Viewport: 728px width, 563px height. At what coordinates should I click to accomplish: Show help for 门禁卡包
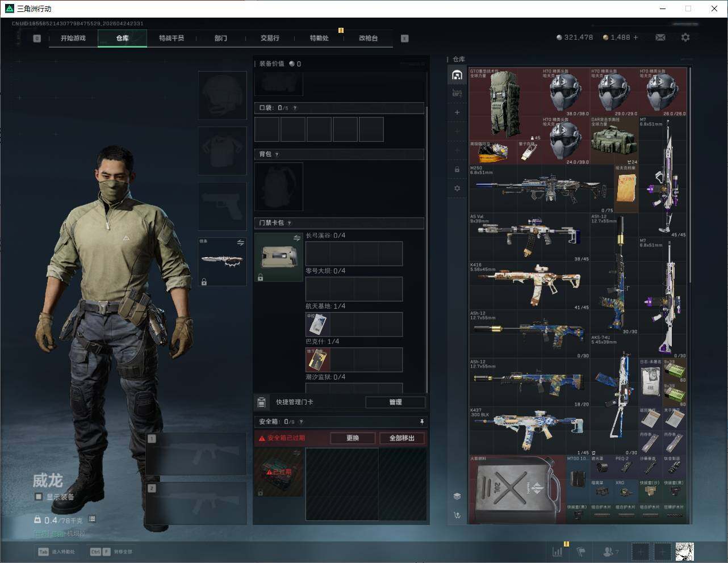290,223
